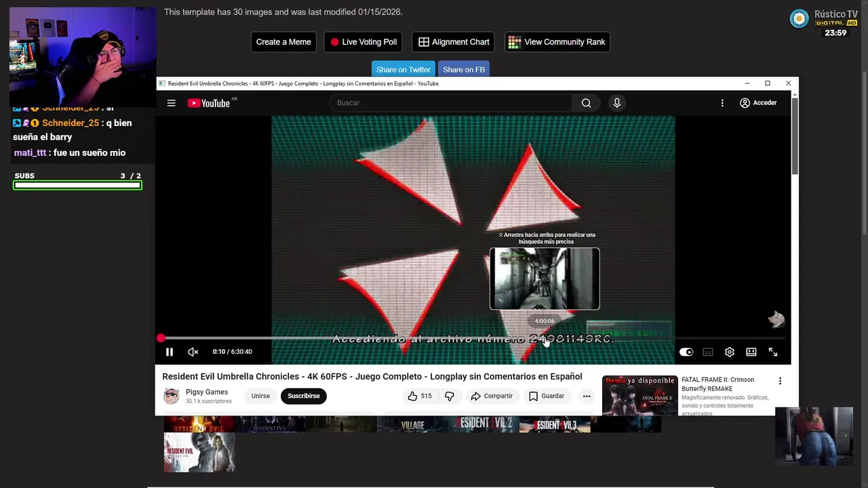The image size is (868, 488).
Task: Save the video with Guardar
Action: coord(547,396)
